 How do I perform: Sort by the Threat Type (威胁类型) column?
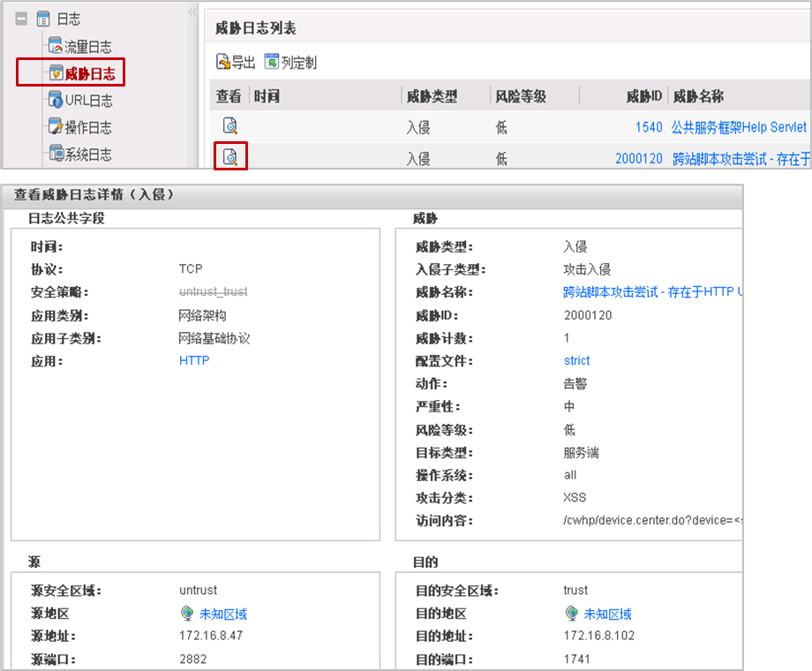click(x=432, y=96)
